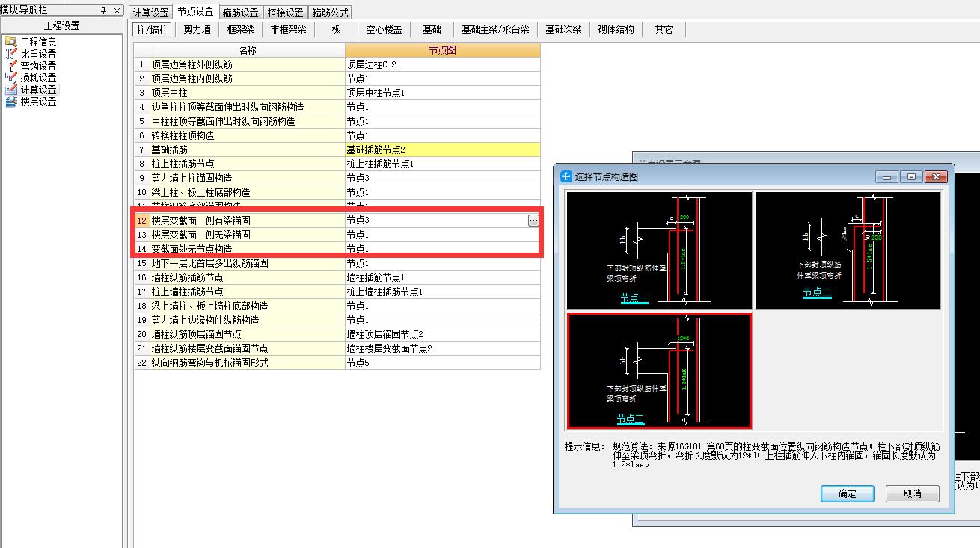
Task: Select row 桩上墙柱插筋节点
Action: point(247,292)
